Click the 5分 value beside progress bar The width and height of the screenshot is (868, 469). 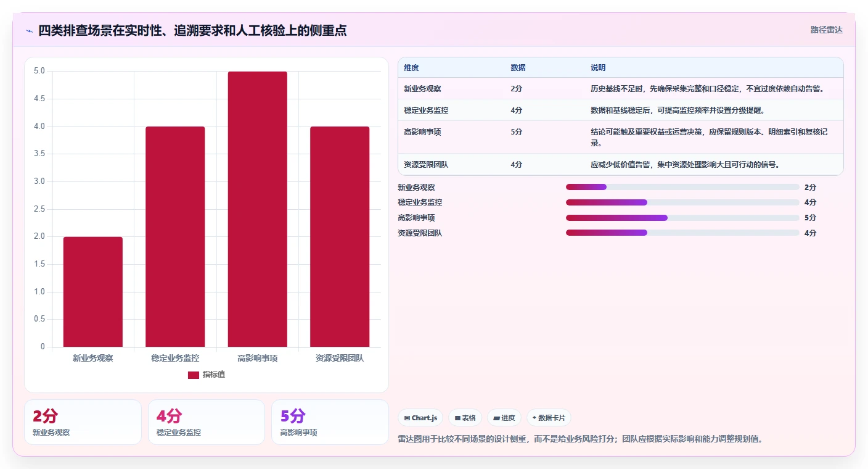point(810,218)
